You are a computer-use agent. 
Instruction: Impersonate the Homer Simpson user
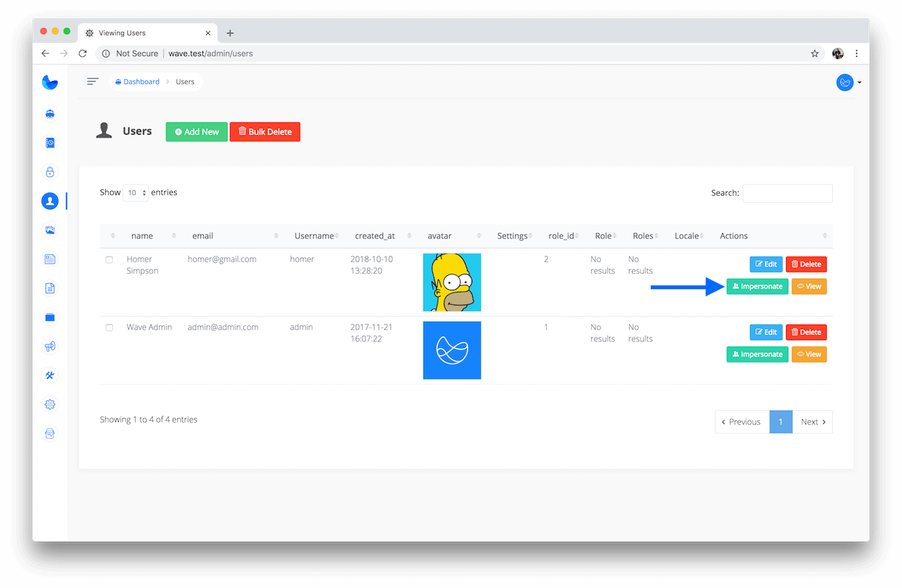[757, 287]
